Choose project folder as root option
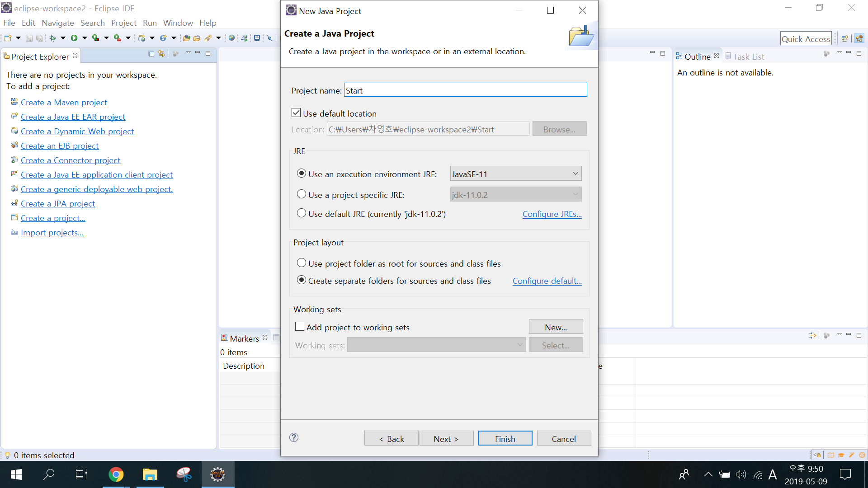The image size is (868, 488). [x=302, y=263]
